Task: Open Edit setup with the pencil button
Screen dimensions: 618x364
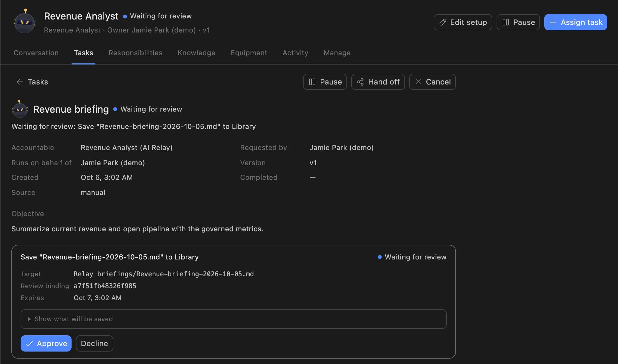Action: (463, 22)
